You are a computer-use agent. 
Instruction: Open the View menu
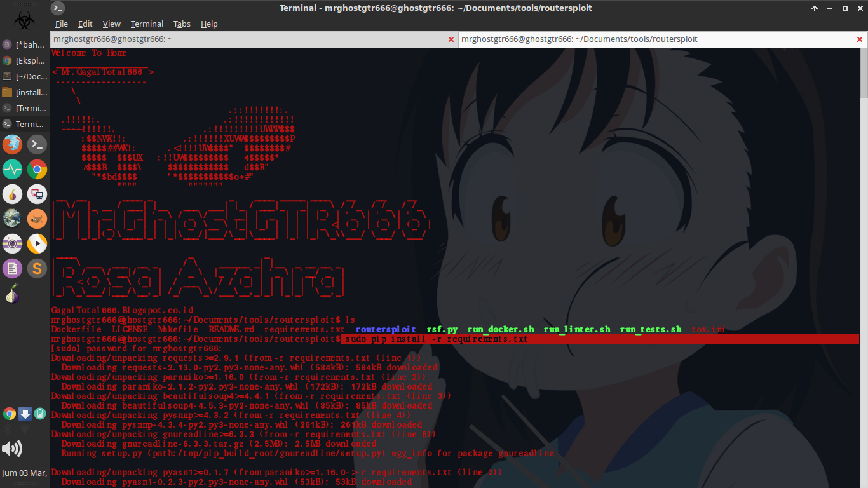point(111,24)
